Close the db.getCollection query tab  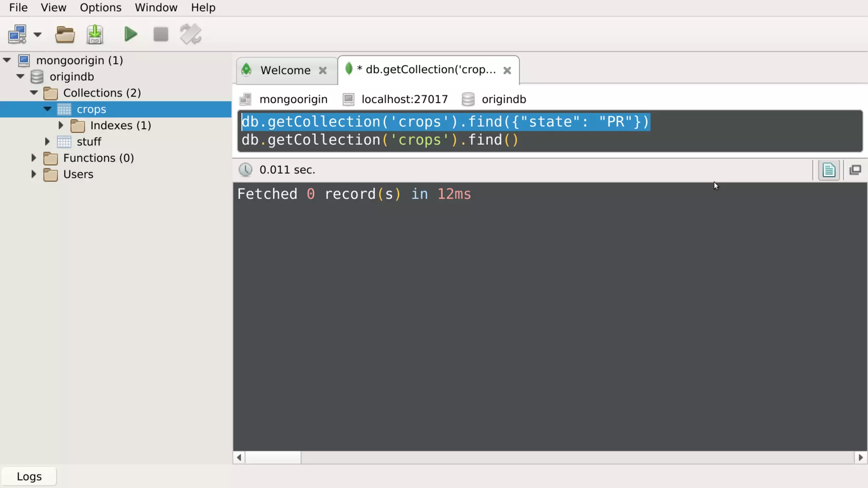point(507,70)
